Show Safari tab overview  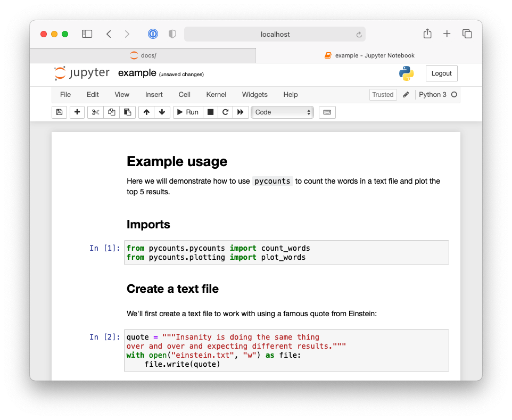pyautogui.click(x=467, y=34)
